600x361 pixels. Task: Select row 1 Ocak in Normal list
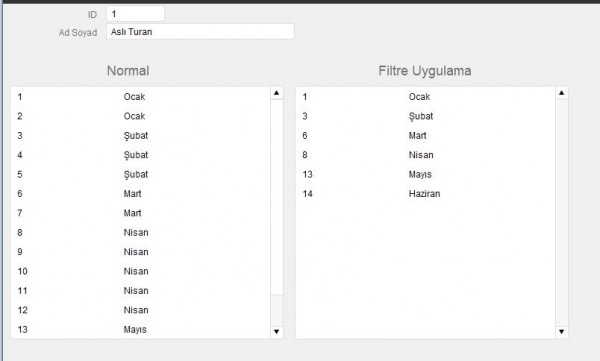pos(140,96)
